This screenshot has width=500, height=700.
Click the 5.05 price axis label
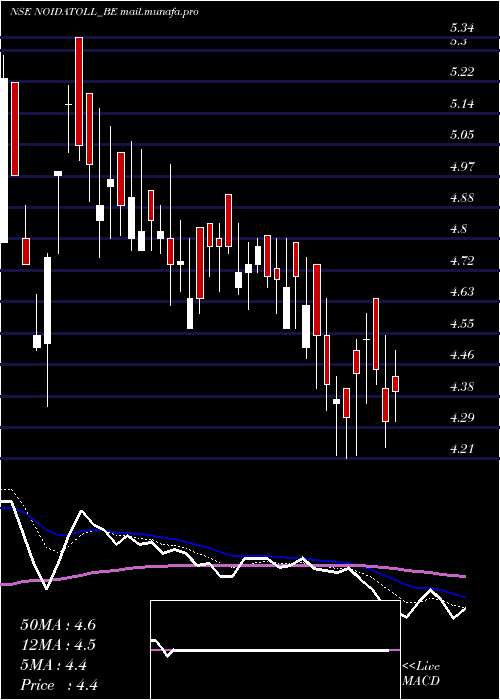[x=462, y=135]
